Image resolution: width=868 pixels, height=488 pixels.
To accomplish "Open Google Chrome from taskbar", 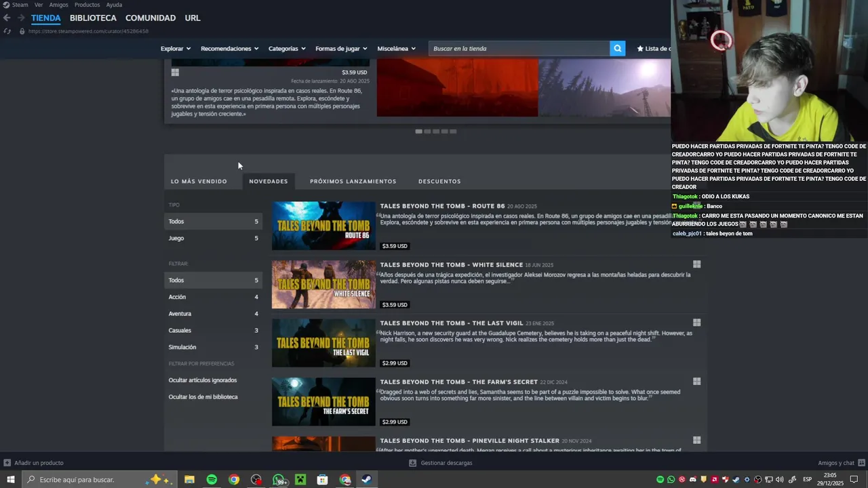I will (234, 479).
